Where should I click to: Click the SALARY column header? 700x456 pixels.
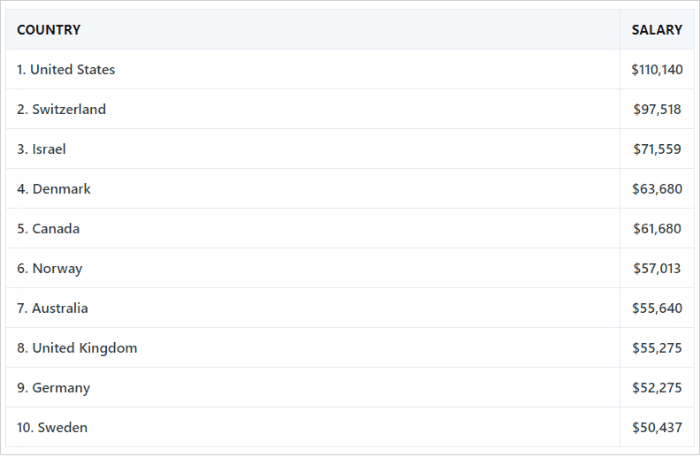(657, 30)
